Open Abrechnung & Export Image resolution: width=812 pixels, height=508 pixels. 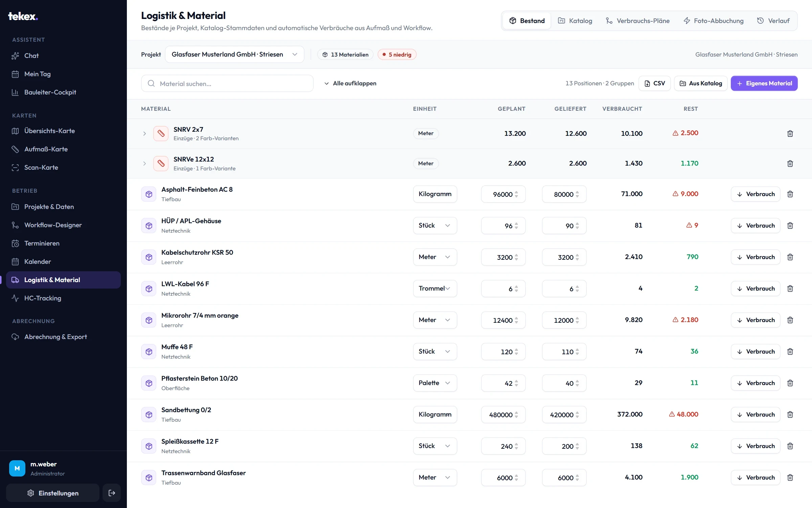[x=63, y=337]
